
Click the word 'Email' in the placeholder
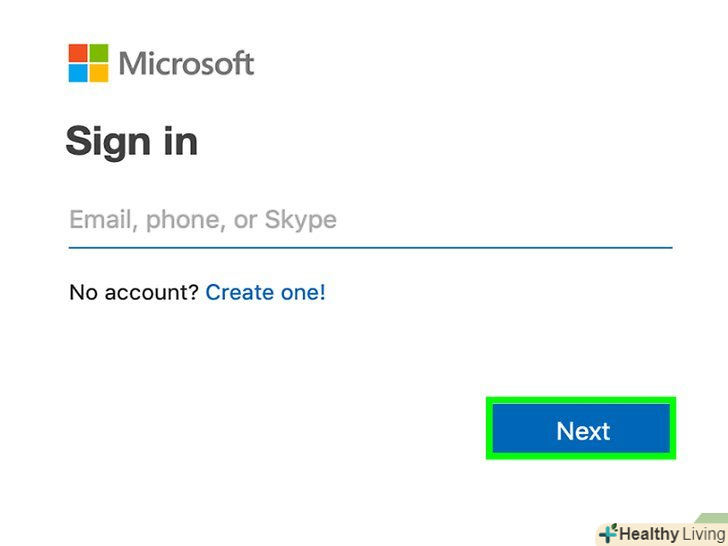[100, 220]
